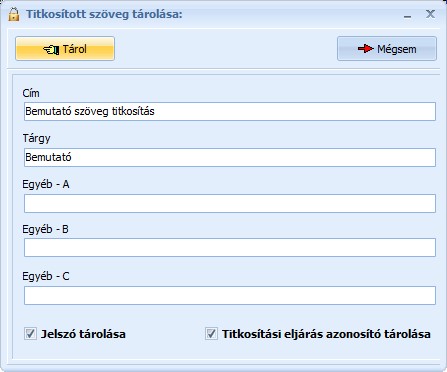Click the padlock icon in the title bar
The height and width of the screenshot is (372, 447).
click(x=14, y=14)
